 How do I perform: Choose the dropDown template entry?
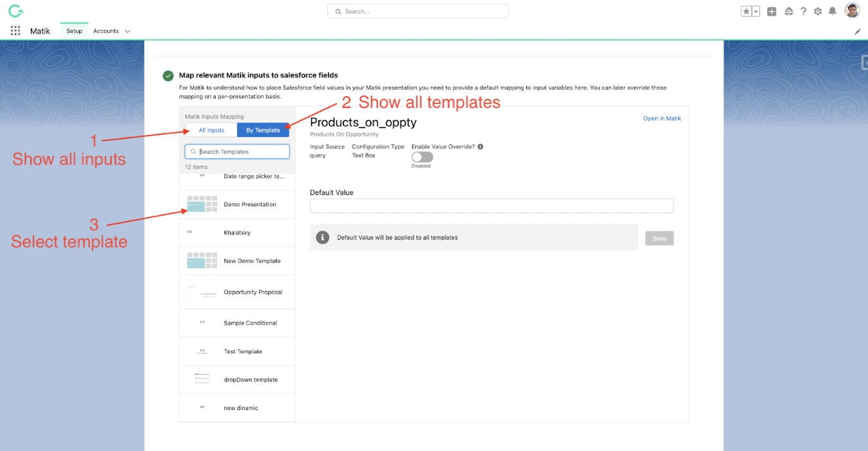pos(237,380)
